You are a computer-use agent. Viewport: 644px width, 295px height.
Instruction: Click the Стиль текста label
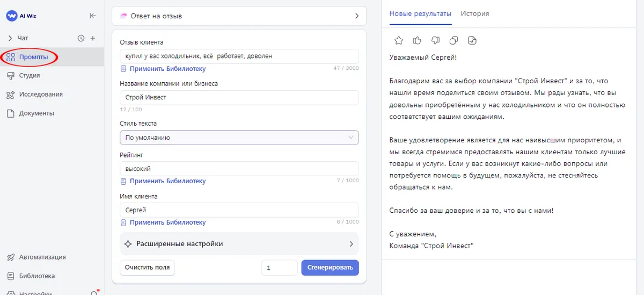(x=138, y=124)
